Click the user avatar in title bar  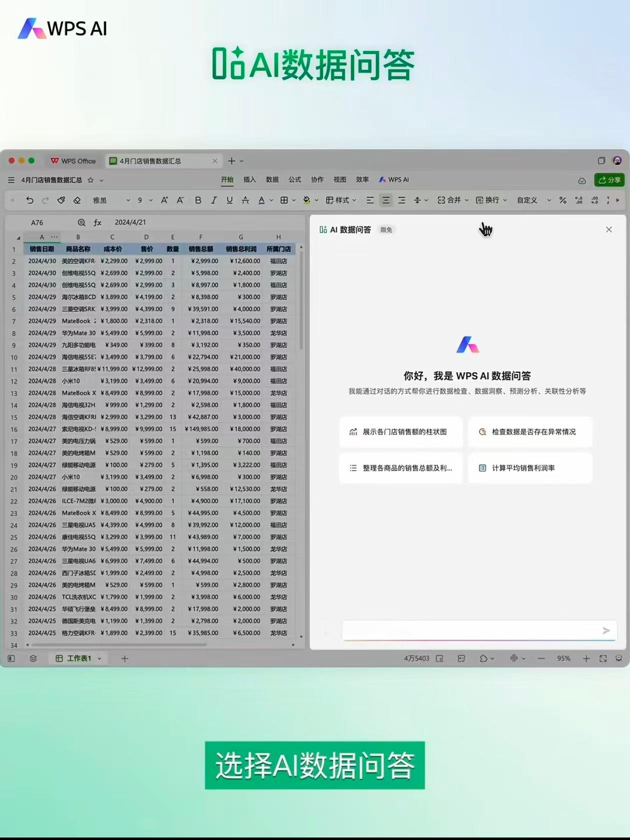coord(617,160)
